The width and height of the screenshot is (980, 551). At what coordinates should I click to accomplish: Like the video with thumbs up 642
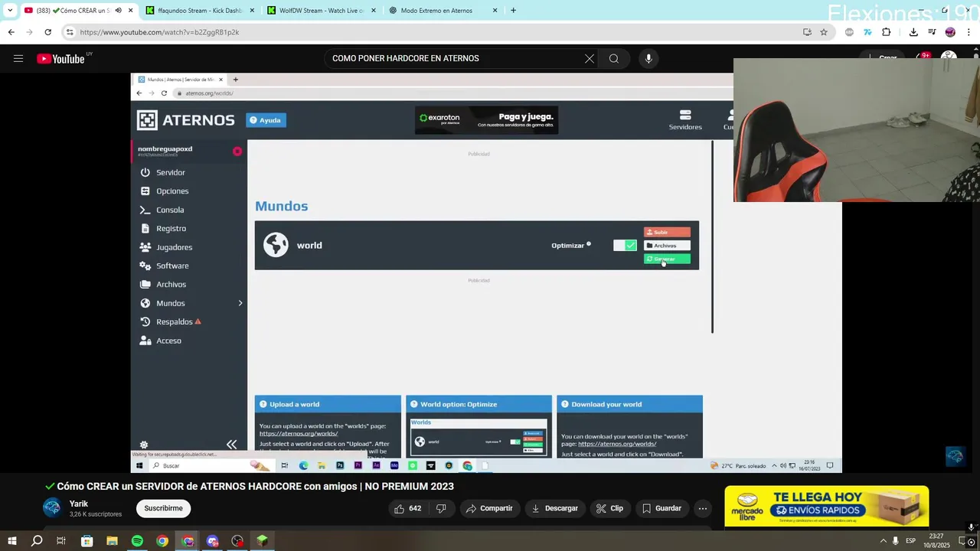coord(407,508)
